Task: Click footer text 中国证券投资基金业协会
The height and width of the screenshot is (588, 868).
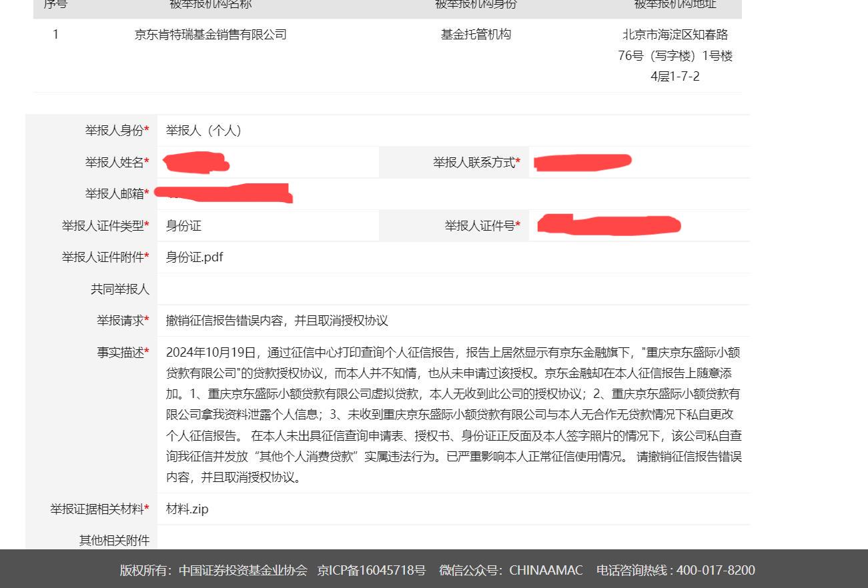Action: point(243,570)
